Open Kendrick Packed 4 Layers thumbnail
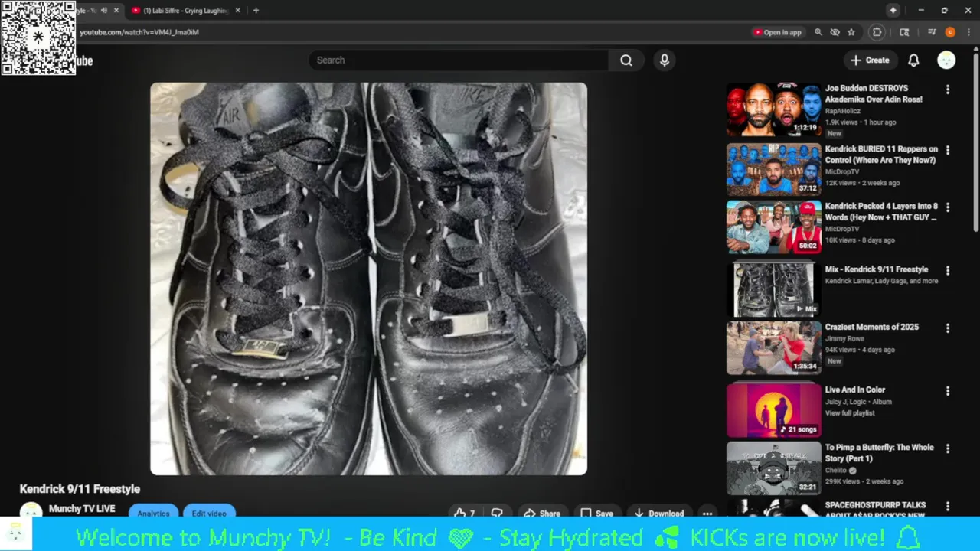 (x=773, y=227)
